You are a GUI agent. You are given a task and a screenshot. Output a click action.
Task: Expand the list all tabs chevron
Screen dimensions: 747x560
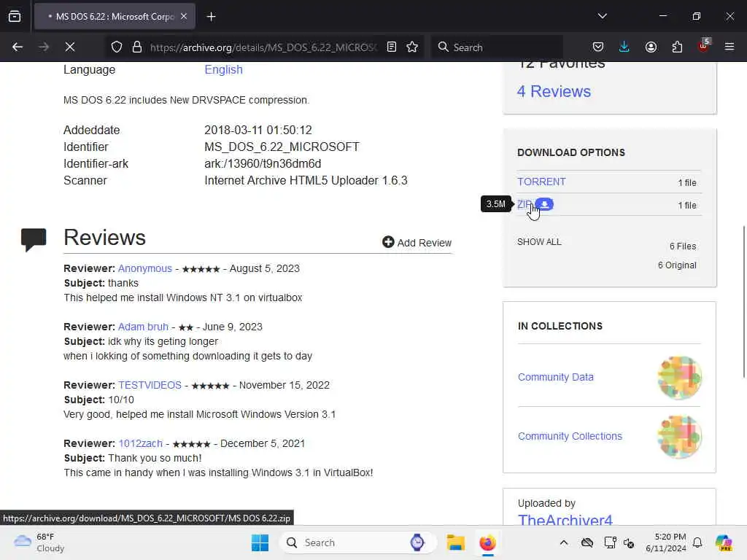[x=602, y=16]
